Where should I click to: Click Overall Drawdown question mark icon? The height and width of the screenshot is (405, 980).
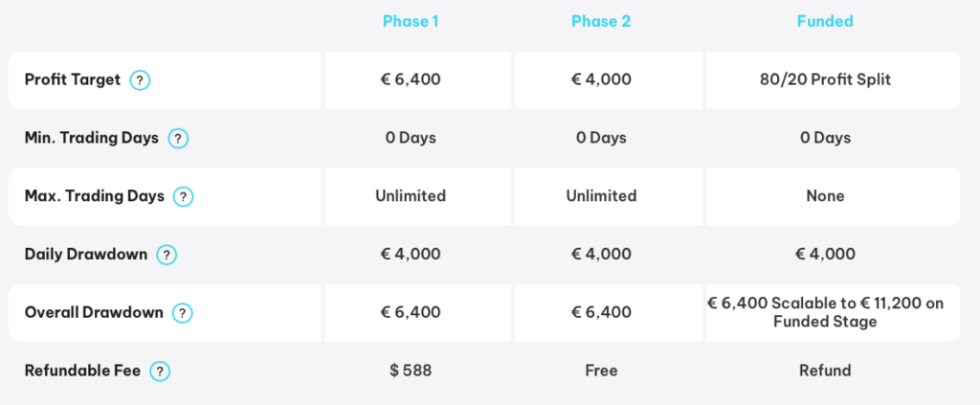click(x=182, y=313)
